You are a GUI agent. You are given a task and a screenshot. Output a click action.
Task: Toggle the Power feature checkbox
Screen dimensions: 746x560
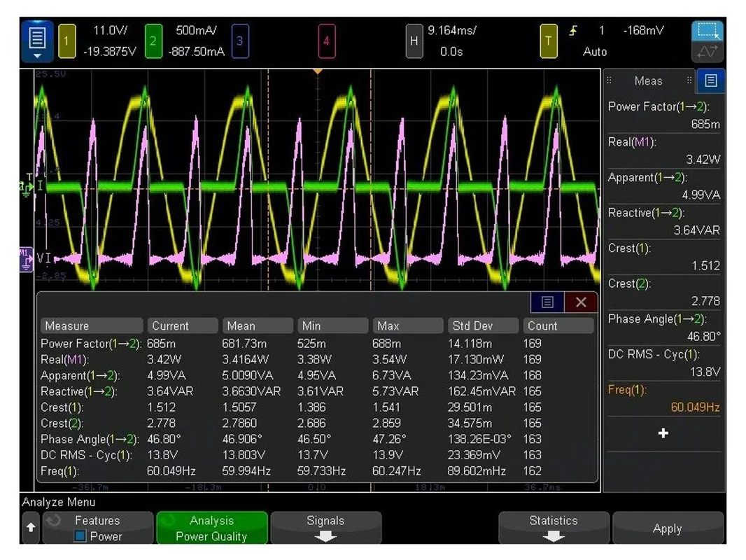point(80,536)
